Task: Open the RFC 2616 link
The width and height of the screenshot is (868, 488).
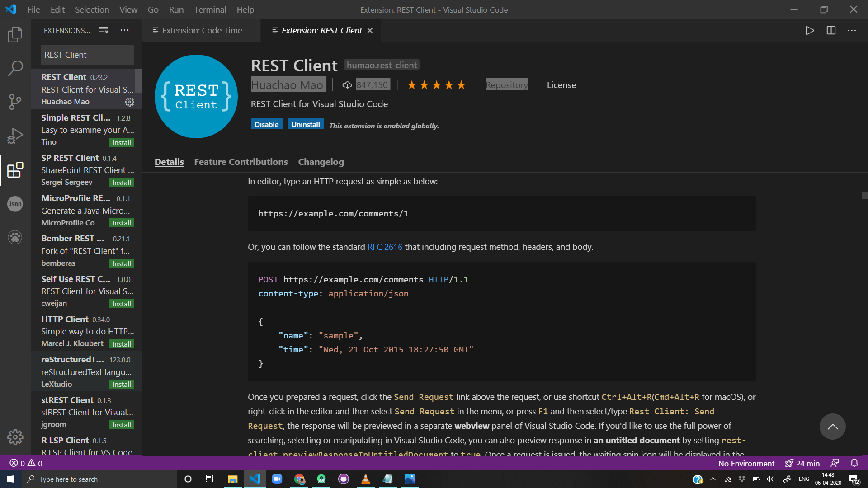Action: coord(385,247)
